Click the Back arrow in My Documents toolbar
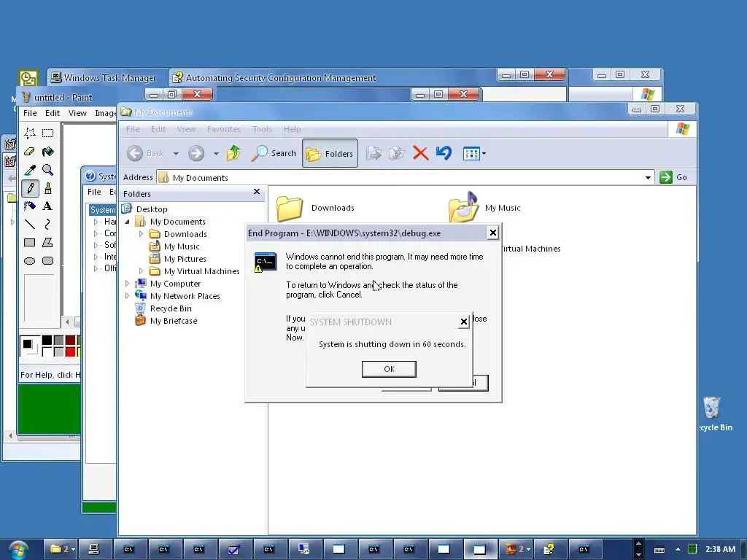Image resolution: width=747 pixels, height=560 pixels. 135,153
